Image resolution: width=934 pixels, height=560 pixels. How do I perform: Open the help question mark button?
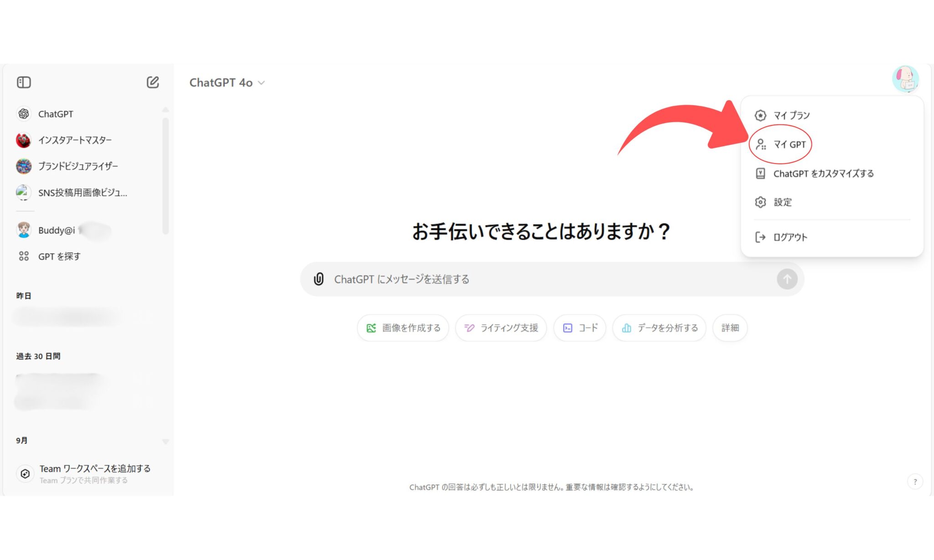pyautogui.click(x=915, y=482)
